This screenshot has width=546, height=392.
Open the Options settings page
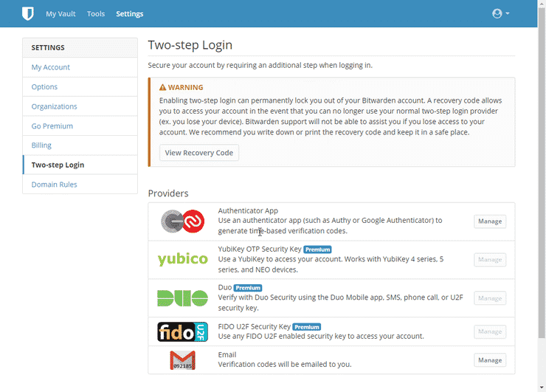pos(80,87)
